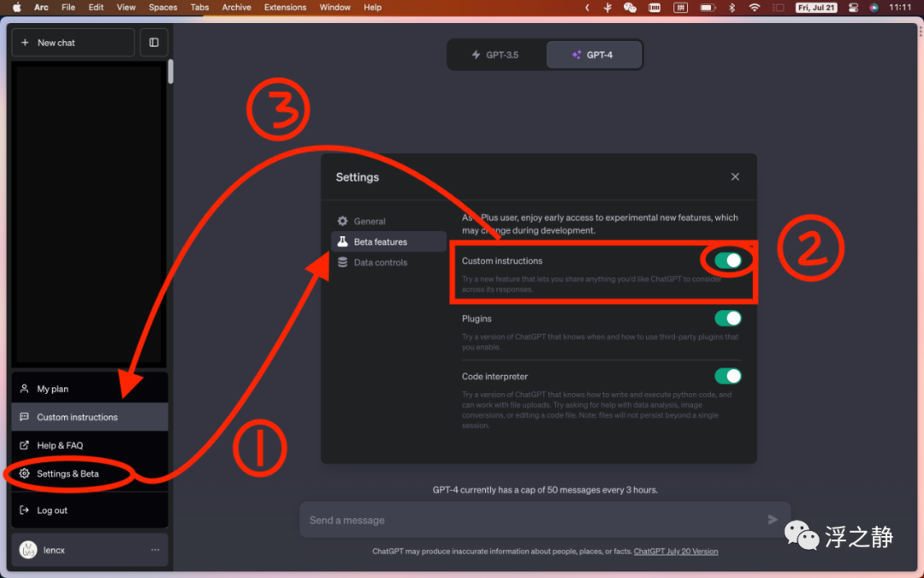Click the Wi-Fi status icon
Viewport: 924px width, 578px height.
[x=755, y=8]
